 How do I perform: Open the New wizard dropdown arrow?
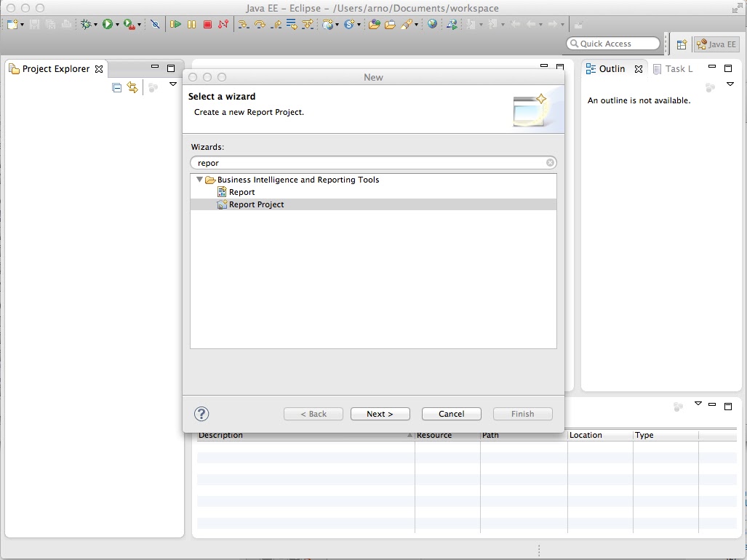(22, 25)
